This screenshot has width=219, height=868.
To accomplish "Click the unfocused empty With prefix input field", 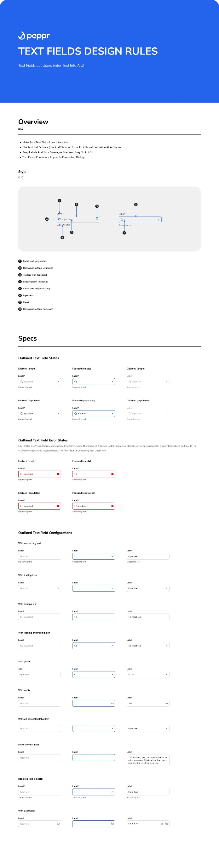I will point(39,675).
